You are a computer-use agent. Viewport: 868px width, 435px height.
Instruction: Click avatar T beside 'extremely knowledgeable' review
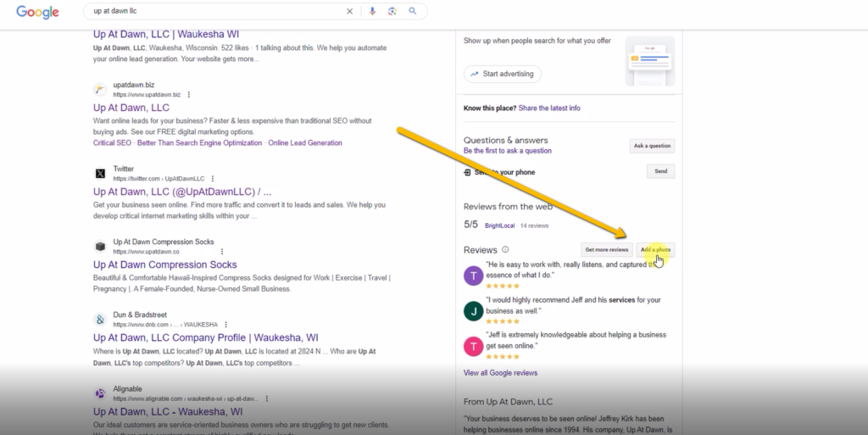(473, 347)
